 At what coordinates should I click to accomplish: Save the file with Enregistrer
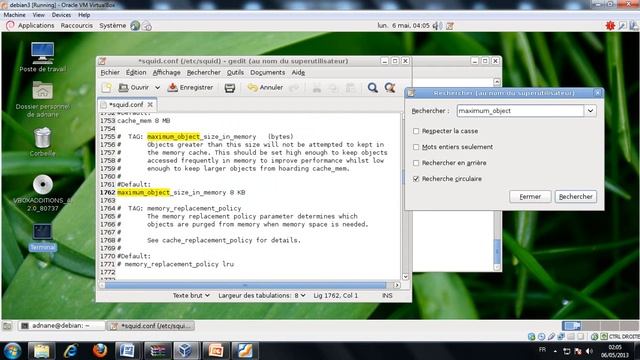191,87
